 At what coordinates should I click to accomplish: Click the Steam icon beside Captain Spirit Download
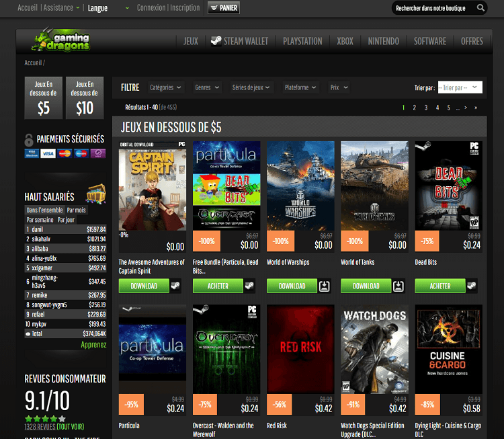pos(175,286)
